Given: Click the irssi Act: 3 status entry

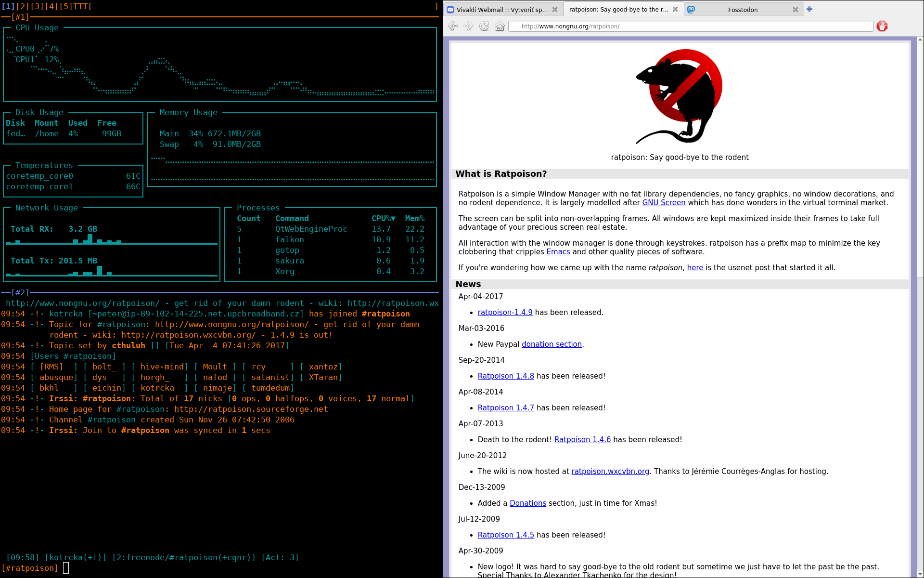Looking at the screenshot, I should click(280, 558).
